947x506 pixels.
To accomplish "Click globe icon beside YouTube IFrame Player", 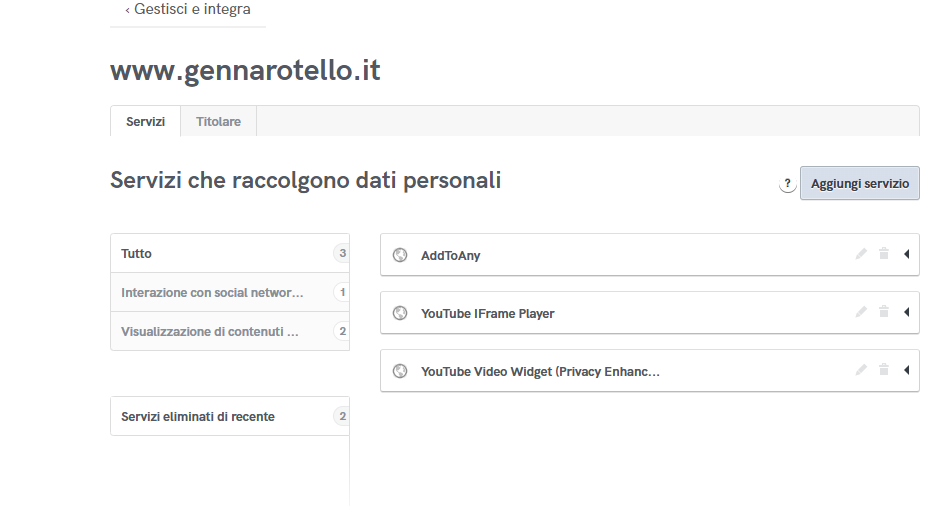I will coord(400,313).
